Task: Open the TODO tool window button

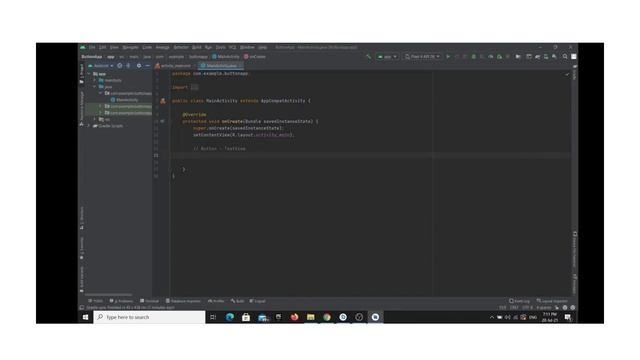Action: point(96,301)
